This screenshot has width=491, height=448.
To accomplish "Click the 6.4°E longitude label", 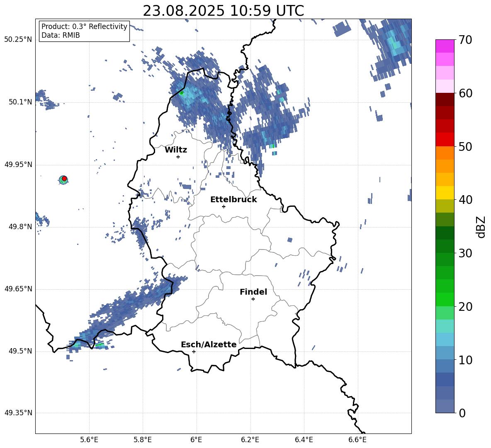I will pyautogui.click(x=304, y=440).
